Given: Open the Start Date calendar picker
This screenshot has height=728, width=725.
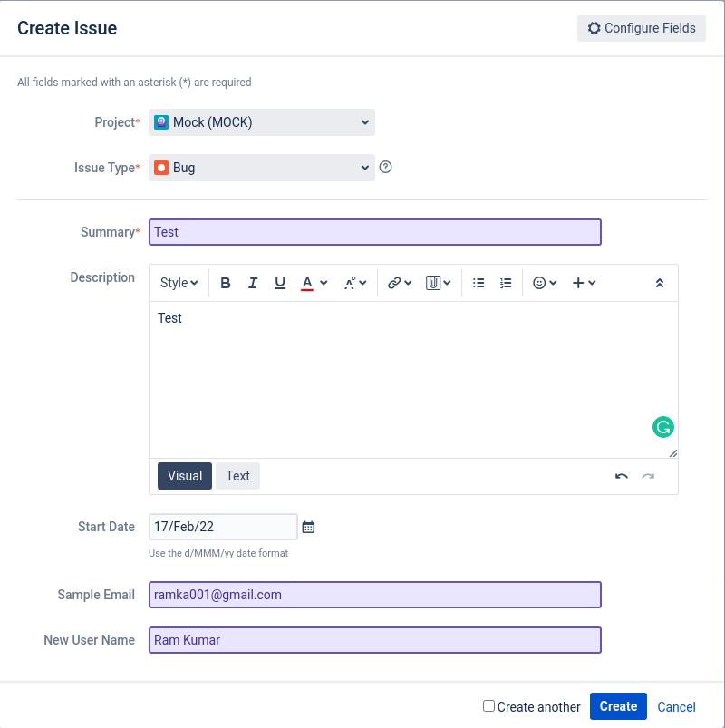Looking at the screenshot, I should click(x=308, y=527).
